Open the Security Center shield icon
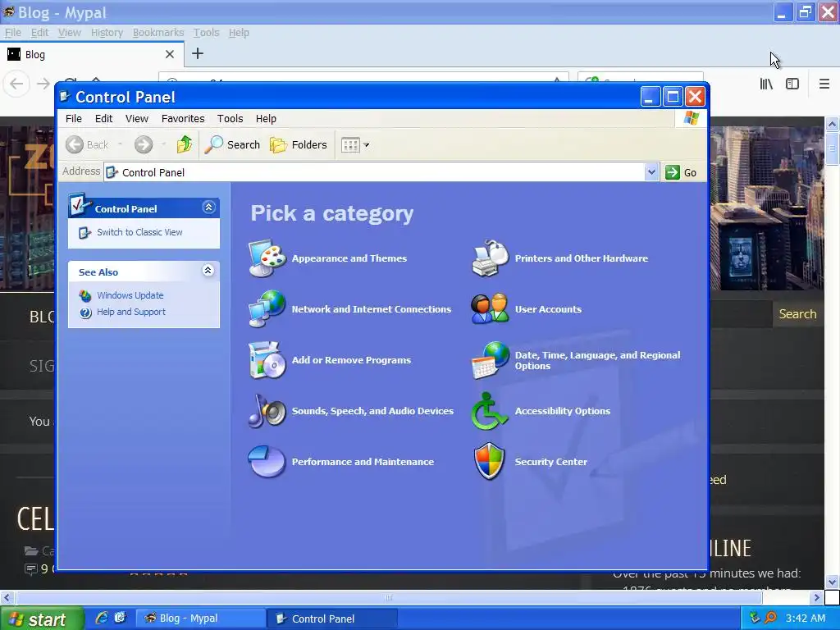The image size is (840, 630). click(x=490, y=461)
